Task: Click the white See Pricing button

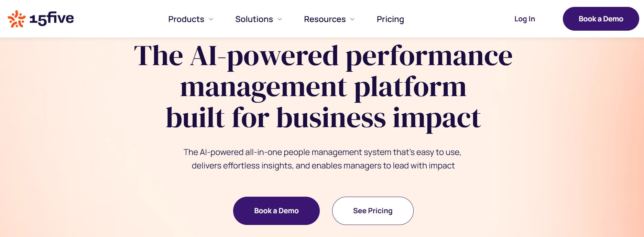Action: (373, 211)
